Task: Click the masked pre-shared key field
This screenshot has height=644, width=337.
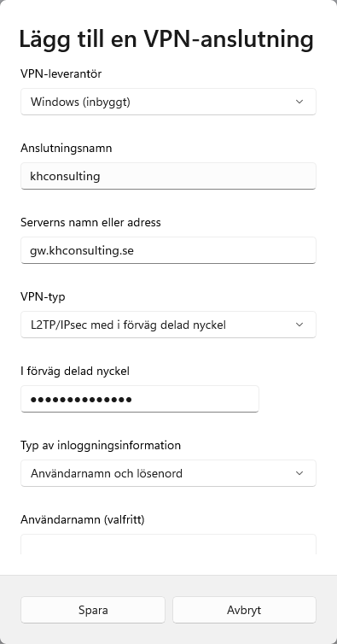Action: 140,399
